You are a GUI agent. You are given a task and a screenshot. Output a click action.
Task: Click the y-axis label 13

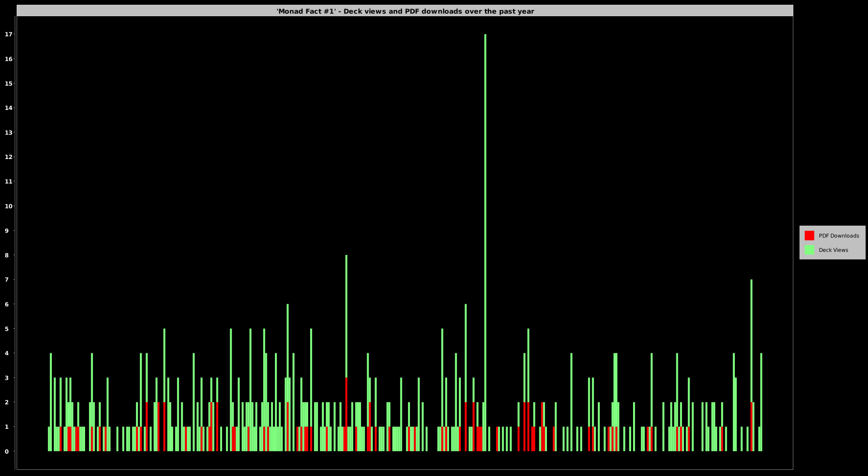(x=9, y=132)
